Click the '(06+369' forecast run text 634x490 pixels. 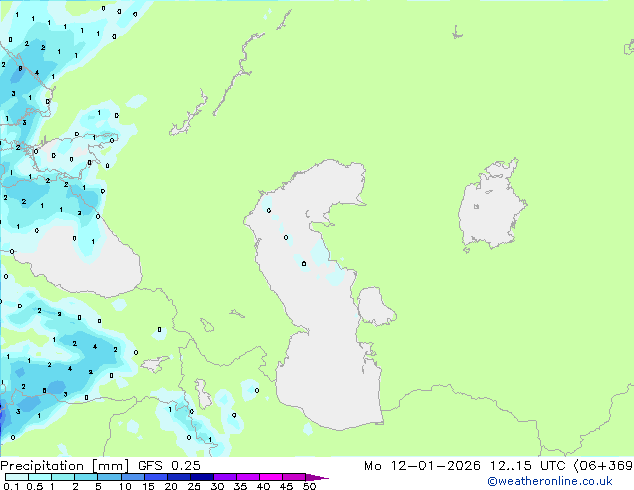(603, 466)
